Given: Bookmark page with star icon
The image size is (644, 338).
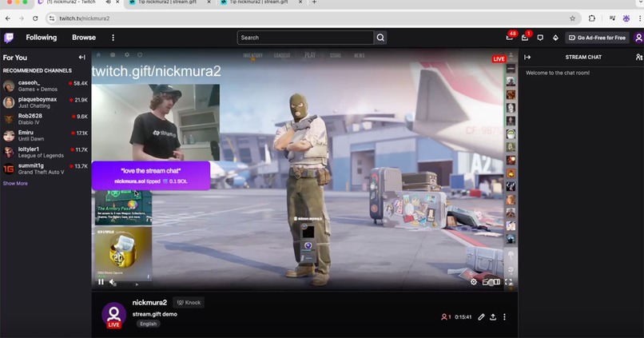Looking at the screenshot, I should [x=572, y=18].
